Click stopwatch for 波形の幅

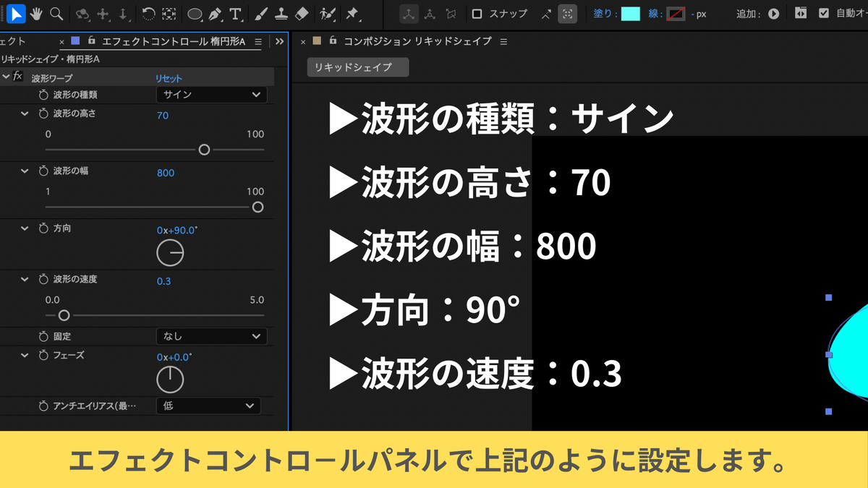point(44,171)
